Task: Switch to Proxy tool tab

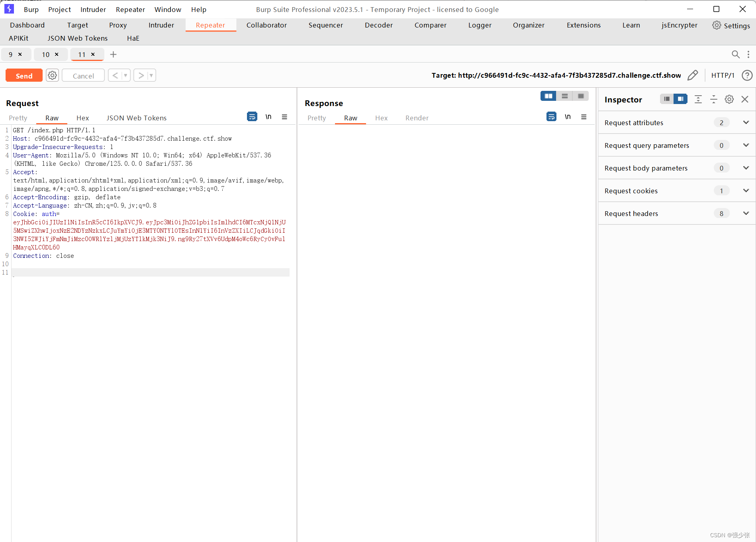Action: [118, 25]
